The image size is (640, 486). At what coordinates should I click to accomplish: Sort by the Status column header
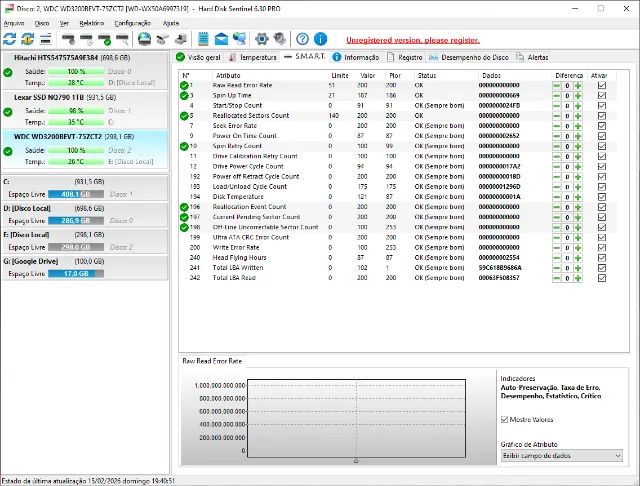[445, 75]
